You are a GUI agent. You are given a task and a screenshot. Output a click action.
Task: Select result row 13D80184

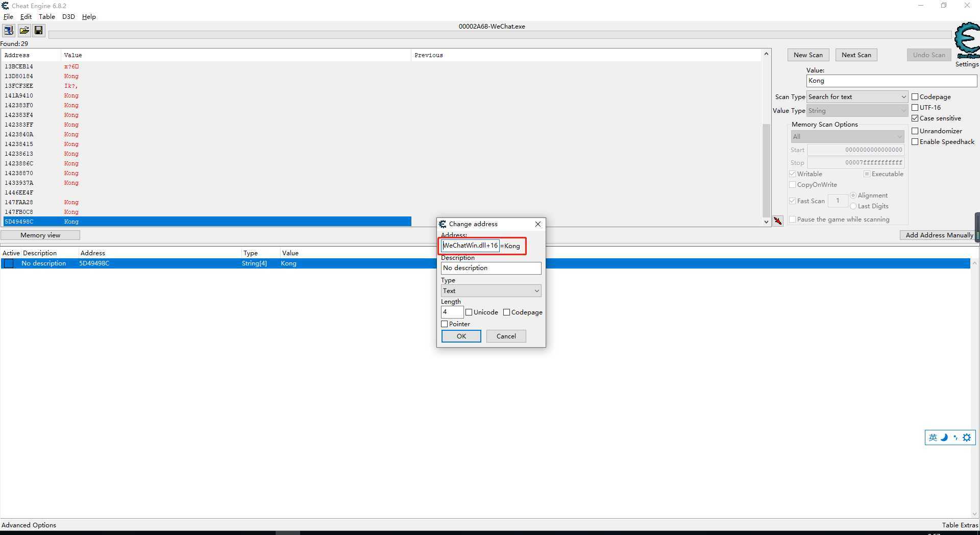[207, 76]
